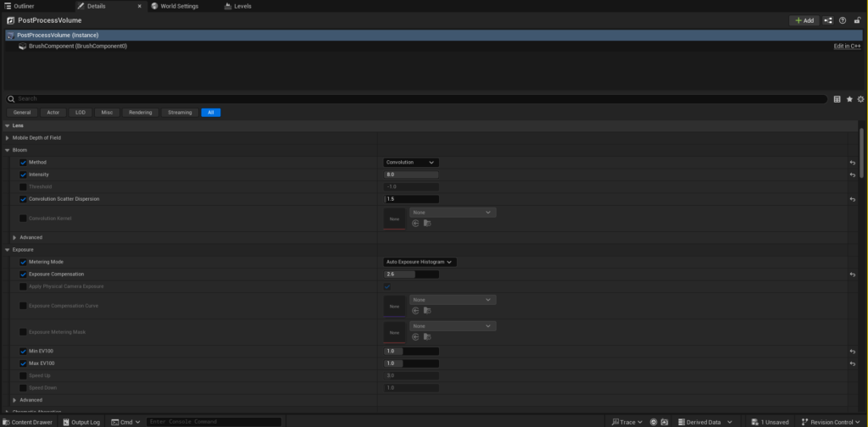
Task: Select the Misc category filter
Action: click(108, 113)
